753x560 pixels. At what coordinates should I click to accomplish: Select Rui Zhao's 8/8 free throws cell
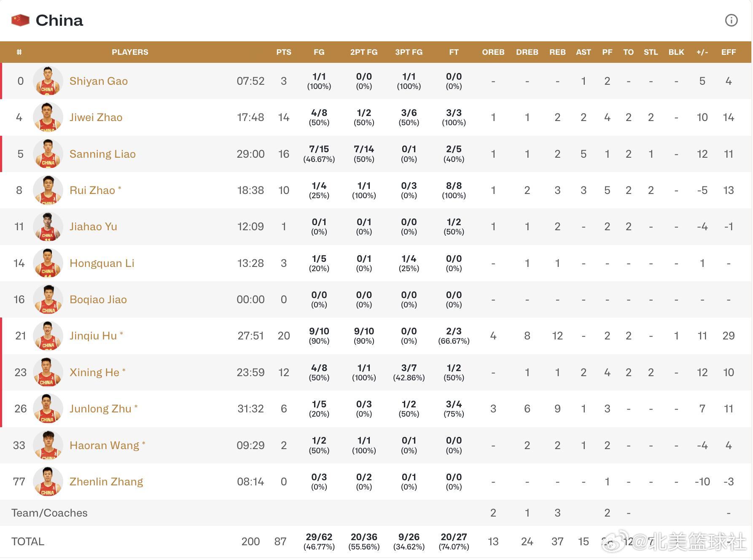[454, 190]
